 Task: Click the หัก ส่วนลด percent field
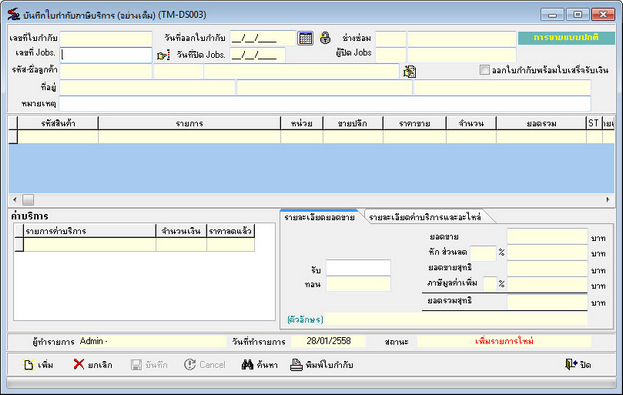click(483, 253)
